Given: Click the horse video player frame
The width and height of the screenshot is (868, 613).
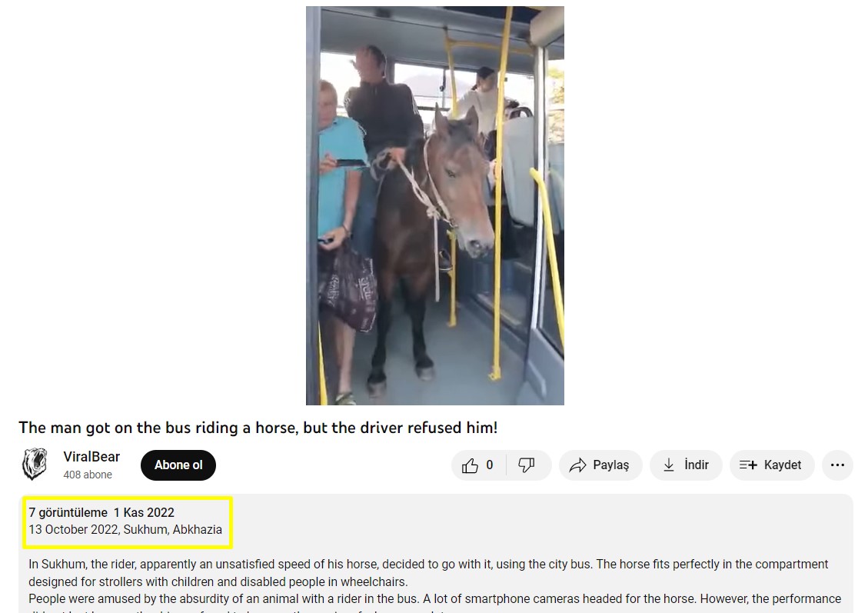Looking at the screenshot, I should [434, 205].
